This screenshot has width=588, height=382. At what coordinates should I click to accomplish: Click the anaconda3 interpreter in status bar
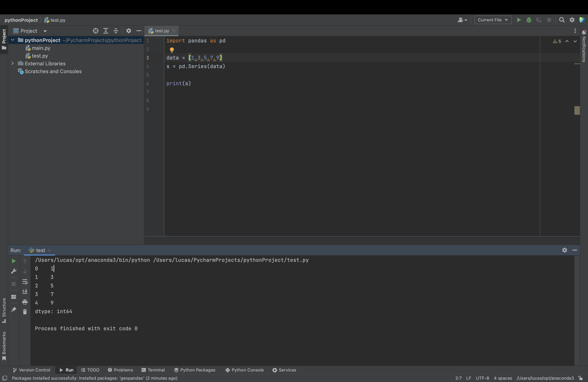click(x=545, y=378)
